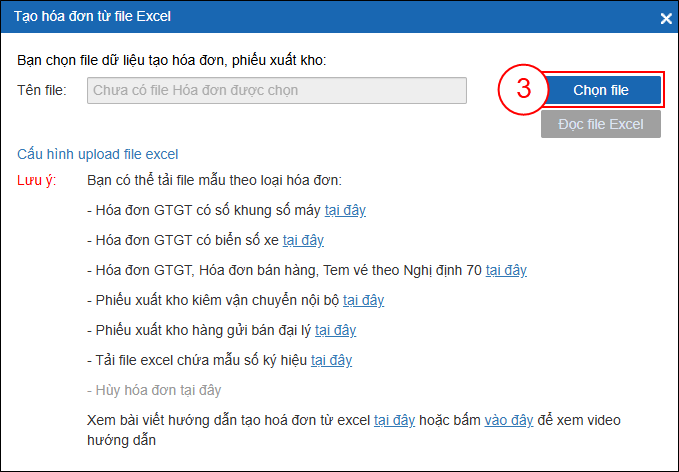679x472 pixels.
Task: Close the Tạo hóa đơn từ file Excel dialog
Action: tap(666, 18)
